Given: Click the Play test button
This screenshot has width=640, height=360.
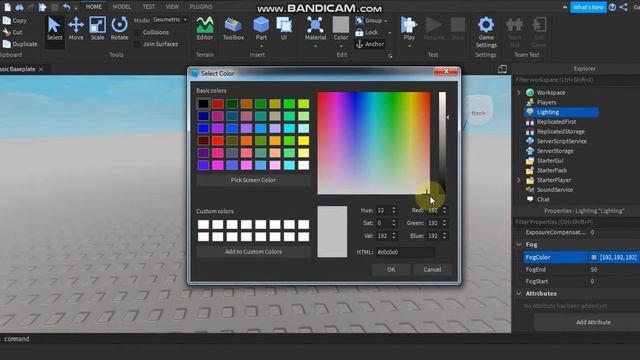Looking at the screenshot, I should click(x=409, y=29).
